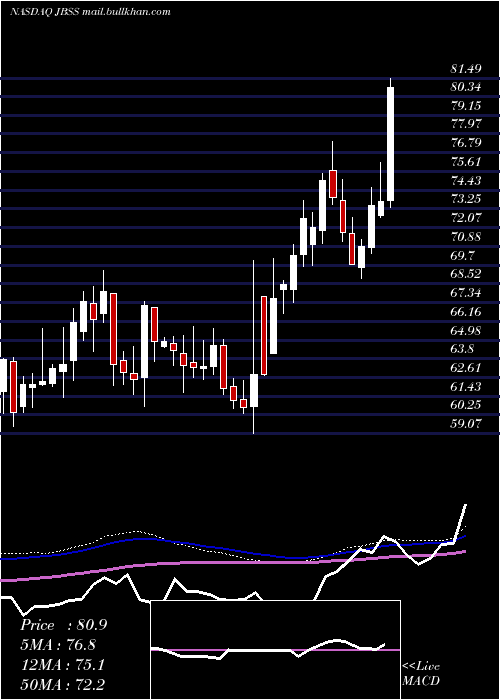This screenshot has width=500, height=700.
Task: Select the 59.07 price axis label
Action: tap(466, 423)
